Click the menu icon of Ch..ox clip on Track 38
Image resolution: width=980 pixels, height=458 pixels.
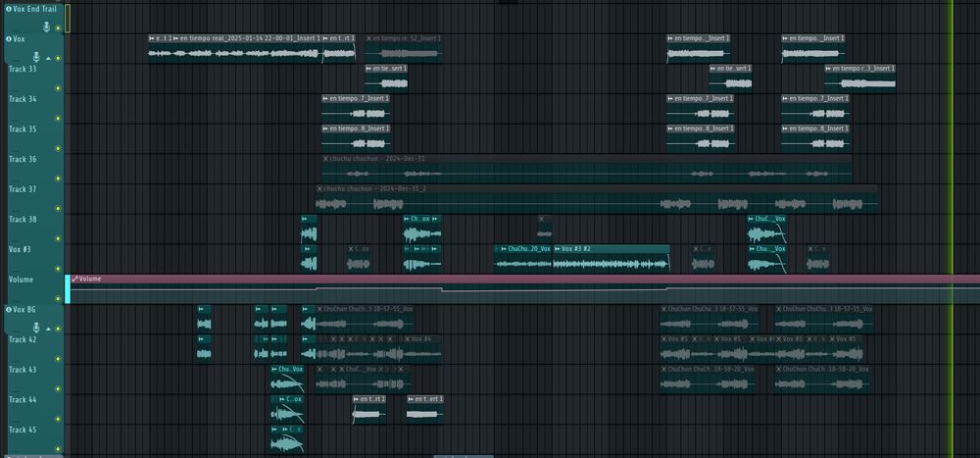(x=407, y=219)
